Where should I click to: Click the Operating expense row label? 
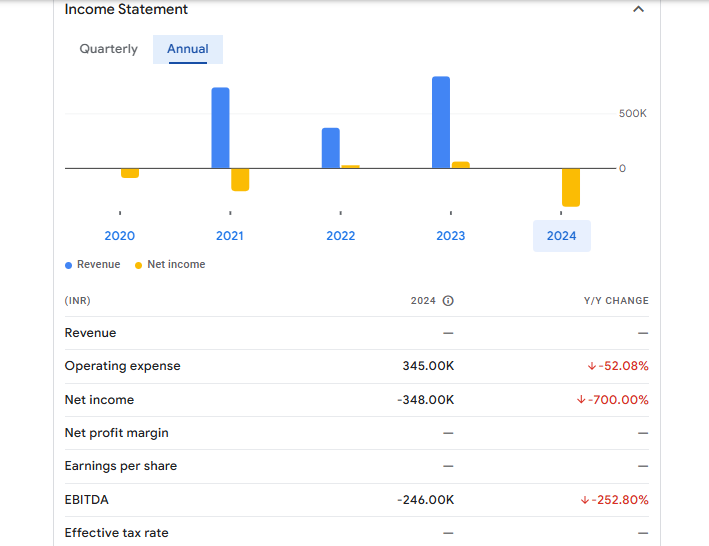point(123,366)
